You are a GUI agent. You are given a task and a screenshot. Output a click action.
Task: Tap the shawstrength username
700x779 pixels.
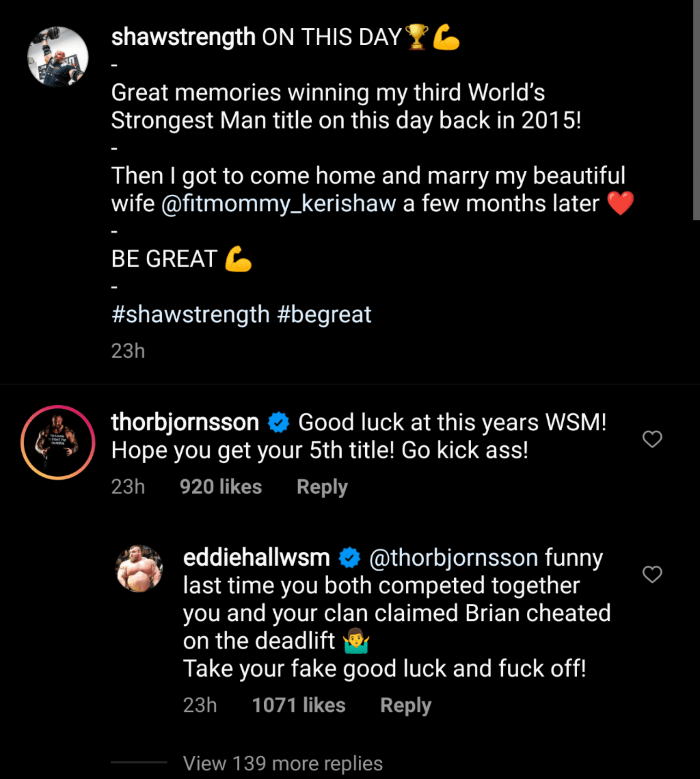coord(183,37)
